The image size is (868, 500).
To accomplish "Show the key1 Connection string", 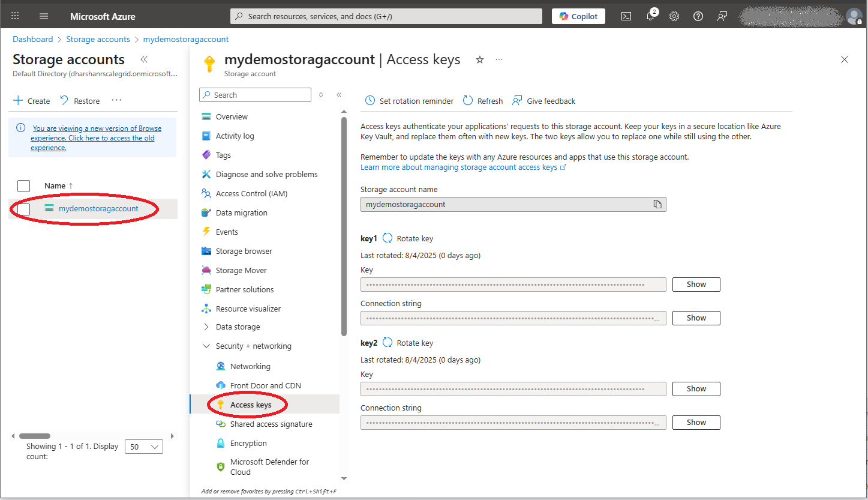I will pyautogui.click(x=696, y=318).
